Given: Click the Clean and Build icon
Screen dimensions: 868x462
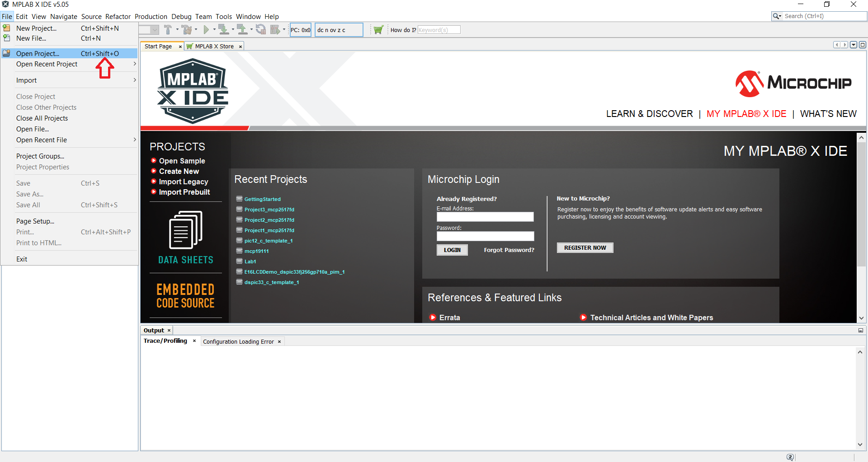Looking at the screenshot, I should tap(187, 30).
